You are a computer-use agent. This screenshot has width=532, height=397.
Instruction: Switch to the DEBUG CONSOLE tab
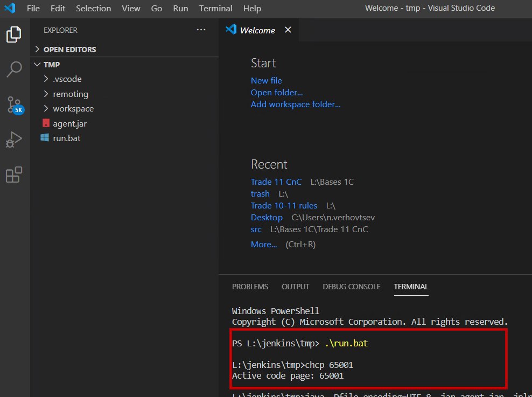pyautogui.click(x=352, y=287)
